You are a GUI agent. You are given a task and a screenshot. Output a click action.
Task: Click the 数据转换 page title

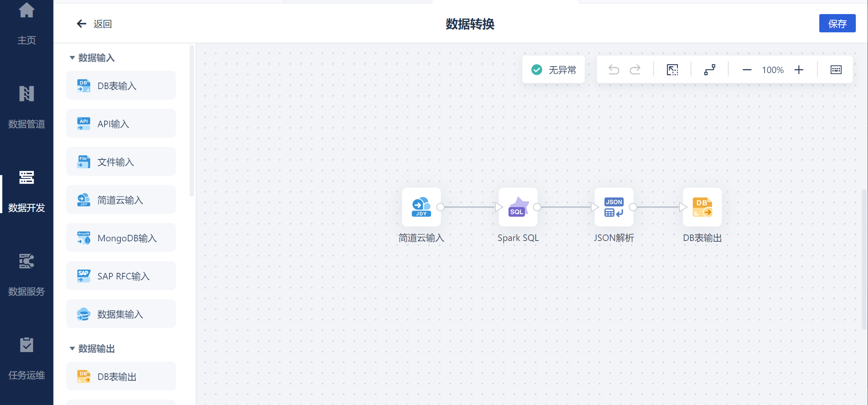click(470, 24)
